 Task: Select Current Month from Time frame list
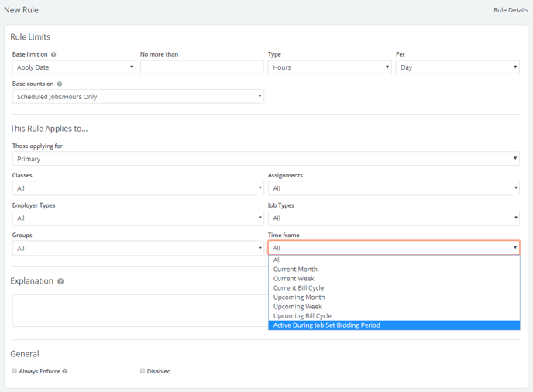click(295, 270)
